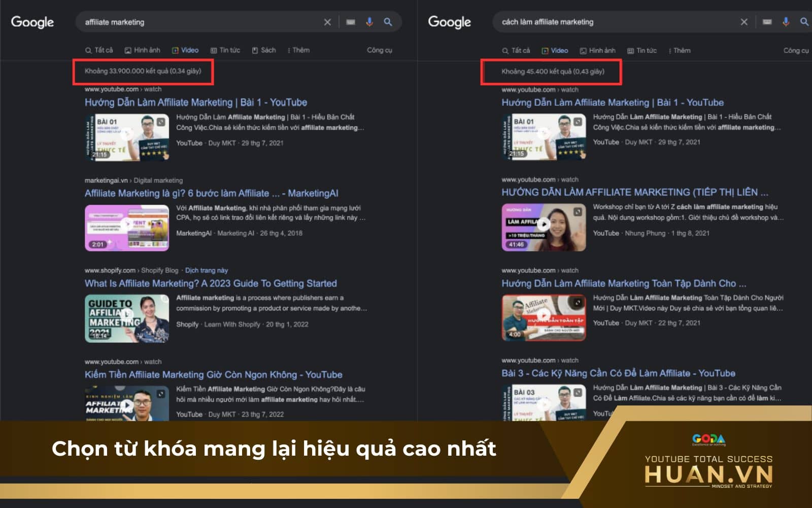Select the 'Video' tab in right window

click(555, 51)
